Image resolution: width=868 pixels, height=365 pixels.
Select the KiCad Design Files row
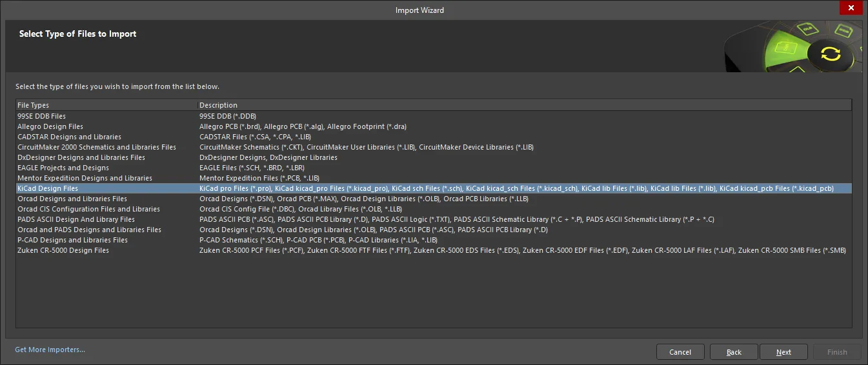pyautogui.click(x=434, y=188)
